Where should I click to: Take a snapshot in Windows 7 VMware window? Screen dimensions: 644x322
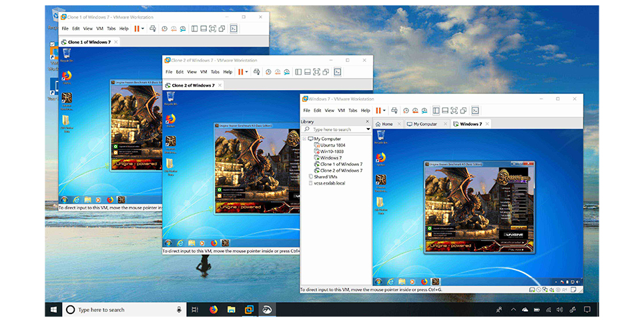(x=406, y=110)
